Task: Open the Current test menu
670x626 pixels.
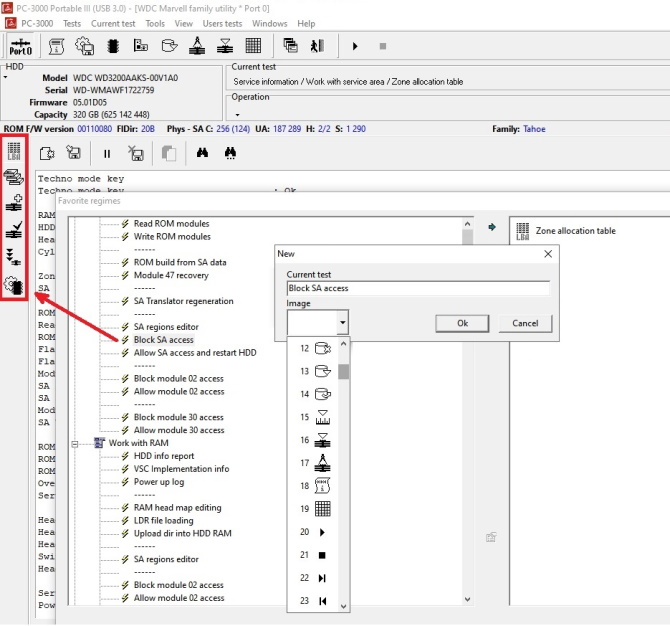Action: coord(113,24)
